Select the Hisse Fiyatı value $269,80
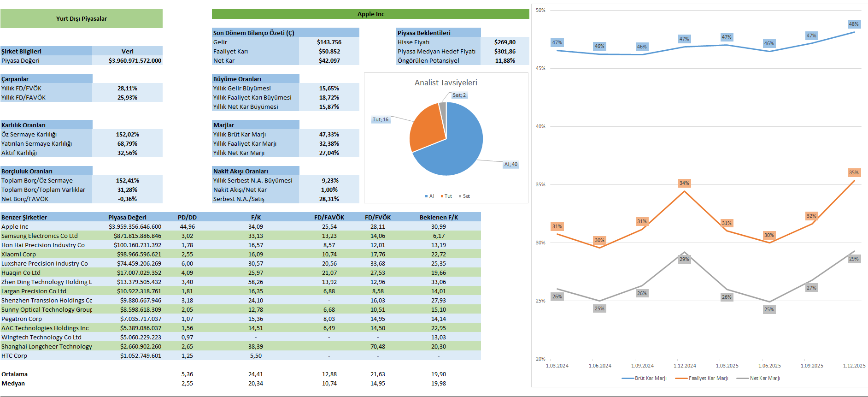 [x=504, y=42]
